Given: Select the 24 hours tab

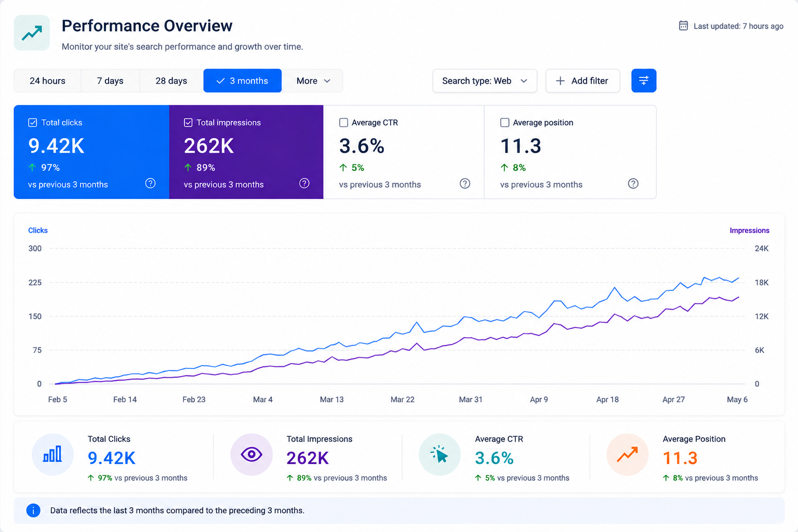Looking at the screenshot, I should (x=47, y=81).
